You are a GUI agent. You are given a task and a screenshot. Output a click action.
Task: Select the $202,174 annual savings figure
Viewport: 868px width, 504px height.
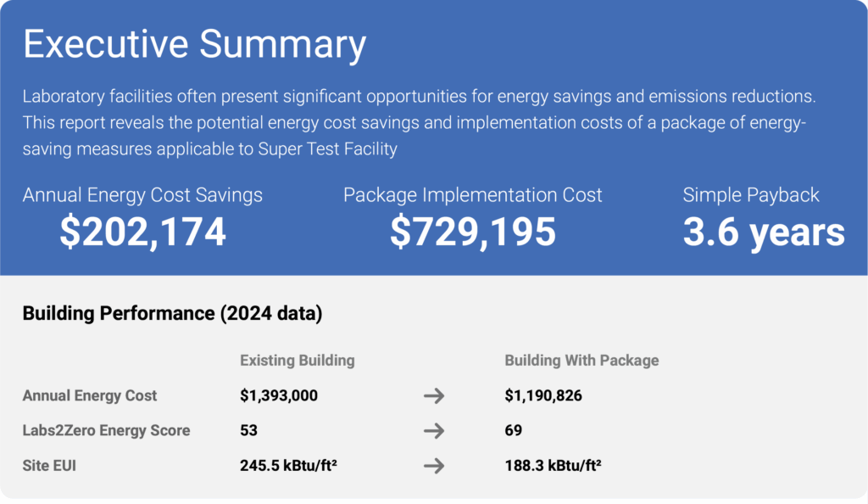tap(142, 232)
